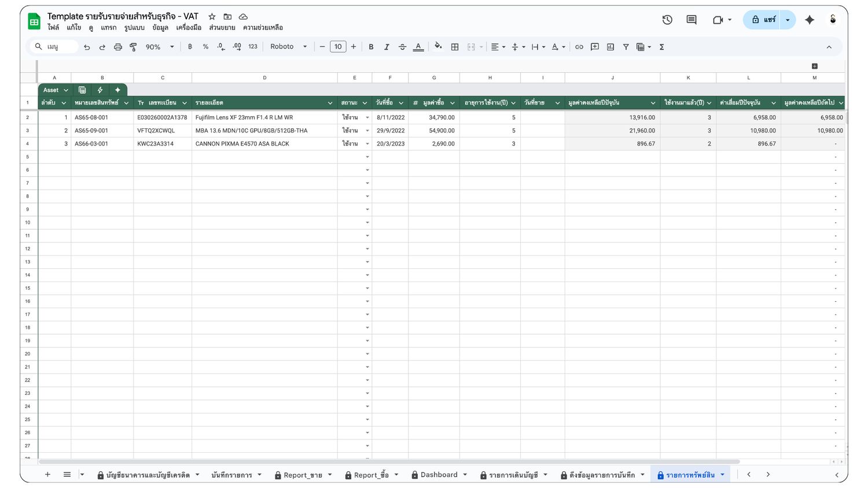Click the แชร์ share button
The width and height of the screenshot is (868, 488).
coord(762,20)
